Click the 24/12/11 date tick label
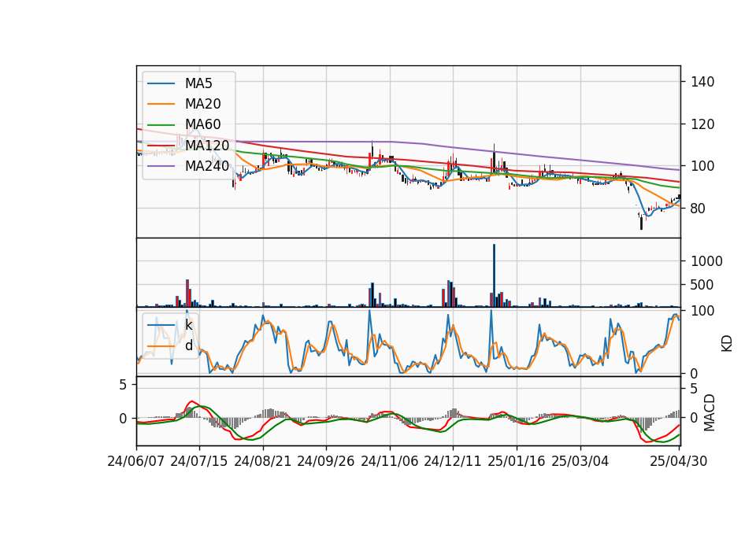The image size is (756, 543). [453, 462]
